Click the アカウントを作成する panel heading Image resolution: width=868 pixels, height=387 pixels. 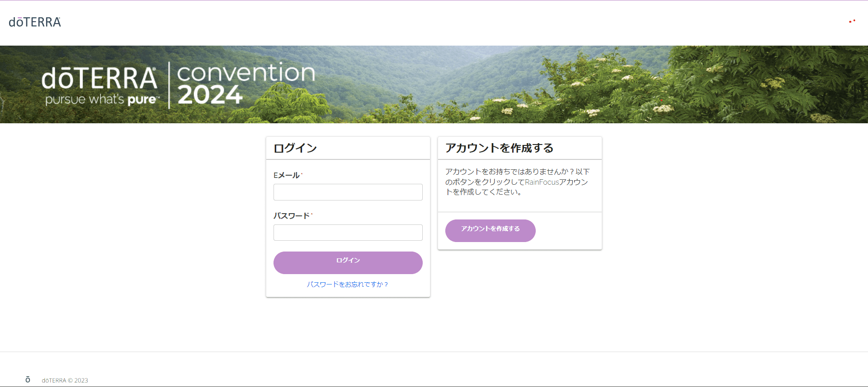pos(500,148)
